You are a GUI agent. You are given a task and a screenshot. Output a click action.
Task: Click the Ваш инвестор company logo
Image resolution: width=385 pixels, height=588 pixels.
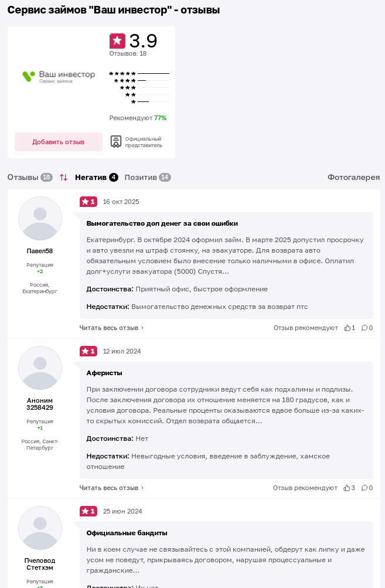tap(58, 77)
